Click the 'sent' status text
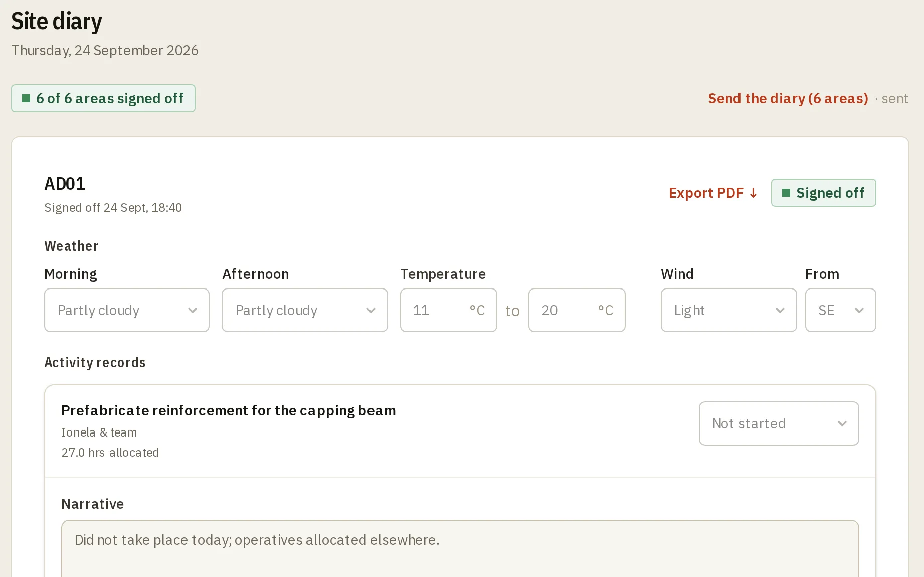This screenshot has height=577, width=924. pyautogui.click(x=895, y=99)
